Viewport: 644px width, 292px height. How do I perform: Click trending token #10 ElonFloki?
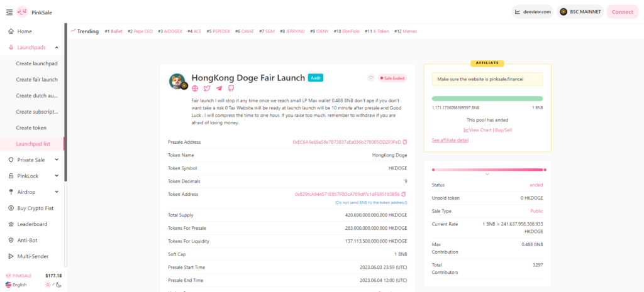pyautogui.click(x=347, y=31)
